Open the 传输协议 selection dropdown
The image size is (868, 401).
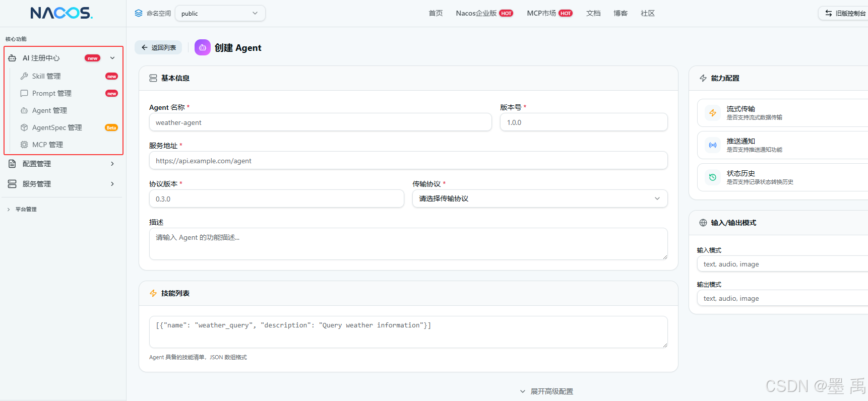540,198
